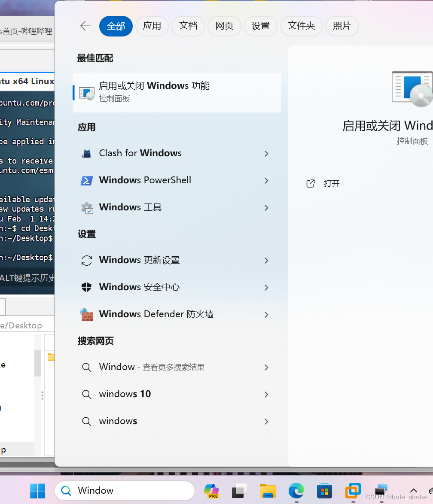The image size is (433, 504).
Task: Switch to the 应用 filter tab
Action: pyautogui.click(x=152, y=26)
